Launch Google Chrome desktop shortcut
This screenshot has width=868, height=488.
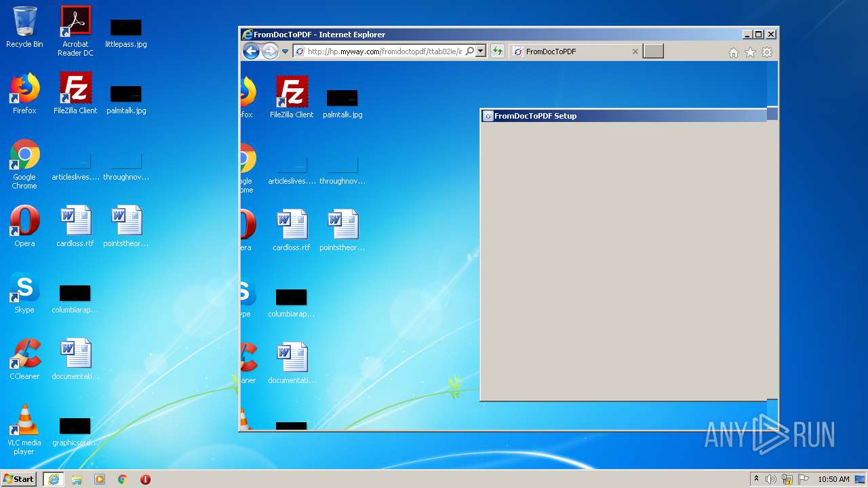click(x=24, y=165)
